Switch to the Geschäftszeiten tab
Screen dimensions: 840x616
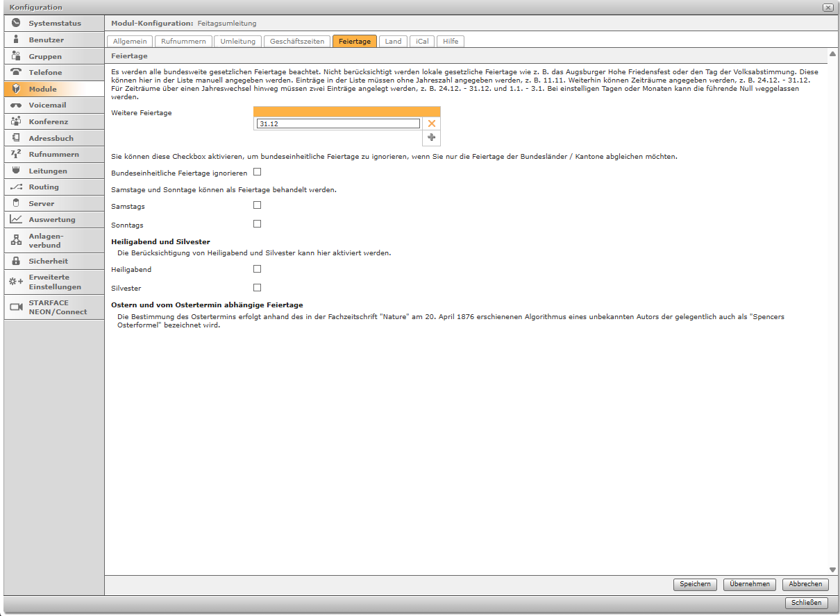[296, 42]
